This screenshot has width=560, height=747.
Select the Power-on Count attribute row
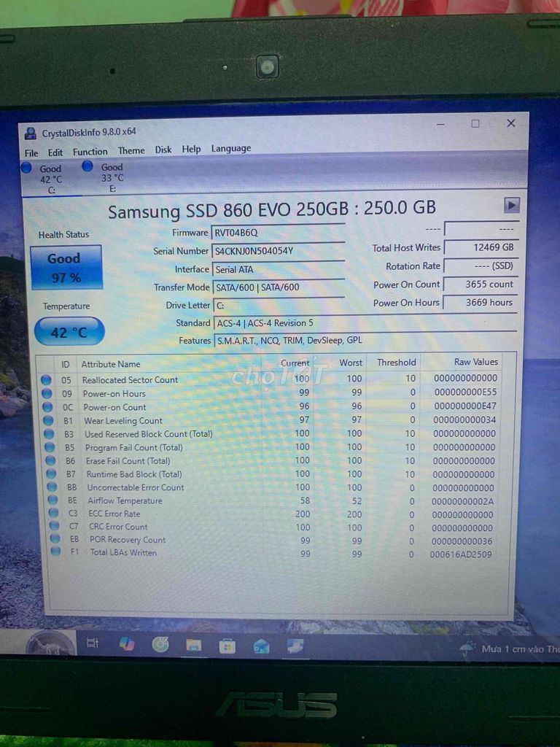pyautogui.click(x=271, y=406)
